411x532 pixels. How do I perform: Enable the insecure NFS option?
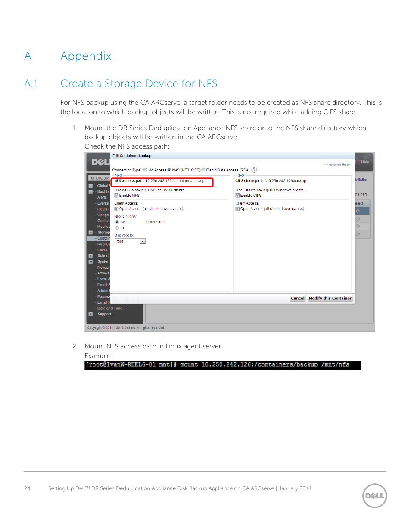coord(147,222)
